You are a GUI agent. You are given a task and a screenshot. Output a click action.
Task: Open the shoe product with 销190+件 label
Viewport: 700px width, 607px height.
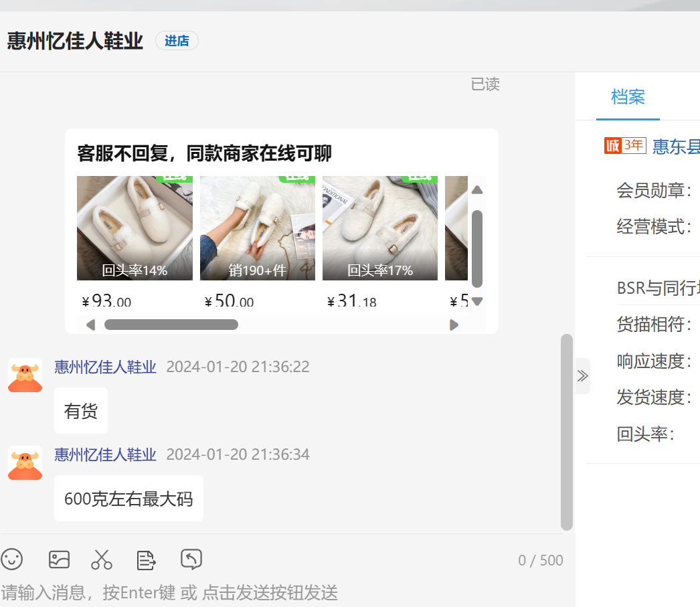pyautogui.click(x=257, y=228)
